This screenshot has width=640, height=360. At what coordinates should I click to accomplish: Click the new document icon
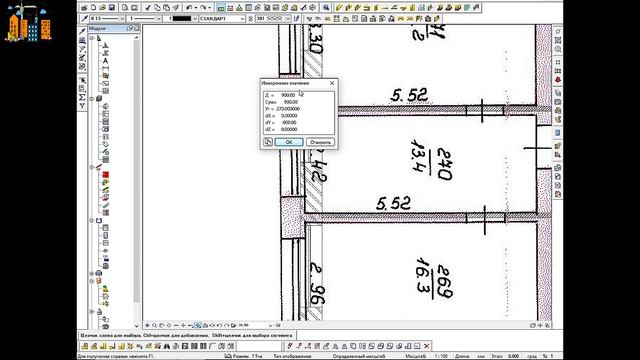(x=93, y=7)
